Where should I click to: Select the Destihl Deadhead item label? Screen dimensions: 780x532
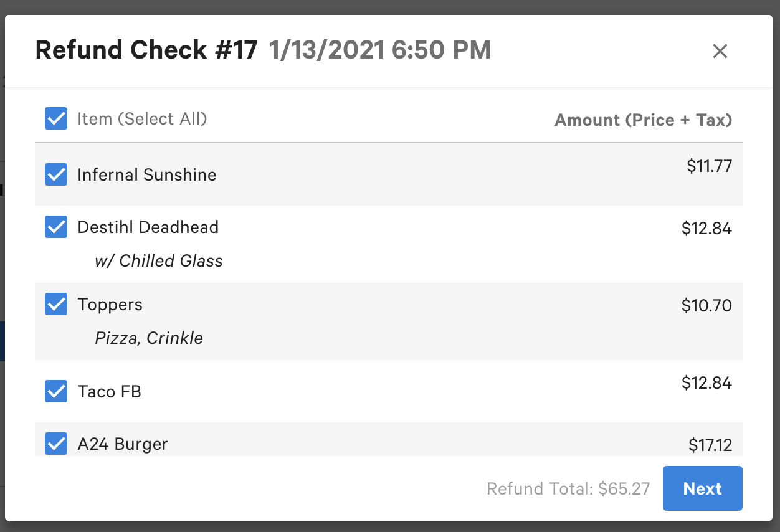point(148,227)
